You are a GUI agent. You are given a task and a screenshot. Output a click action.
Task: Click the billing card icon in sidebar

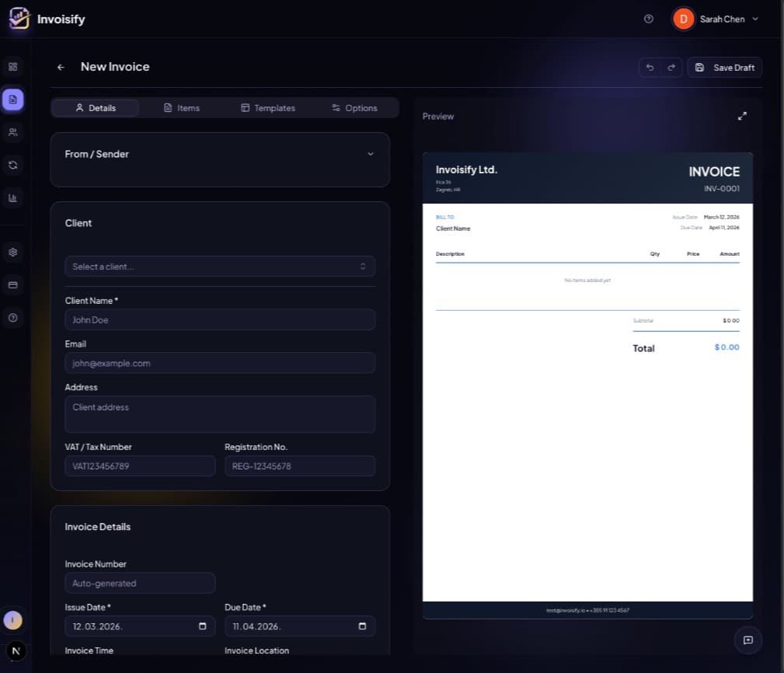[x=12, y=284]
